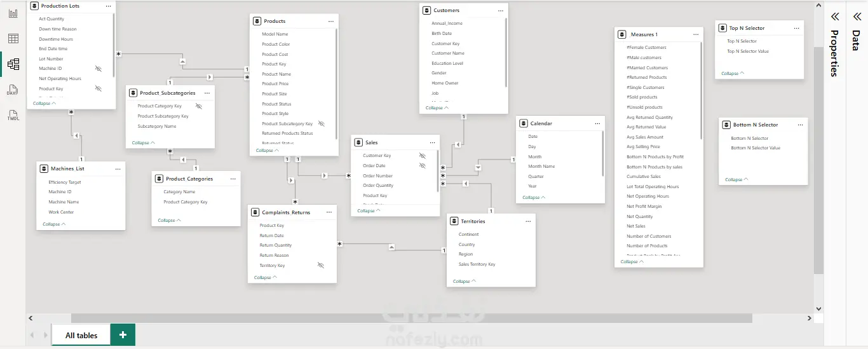The height and width of the screenshot is (349, 868).
Task: Unhide Machine ID in Production Lots
Action: [x=98, y=68]
